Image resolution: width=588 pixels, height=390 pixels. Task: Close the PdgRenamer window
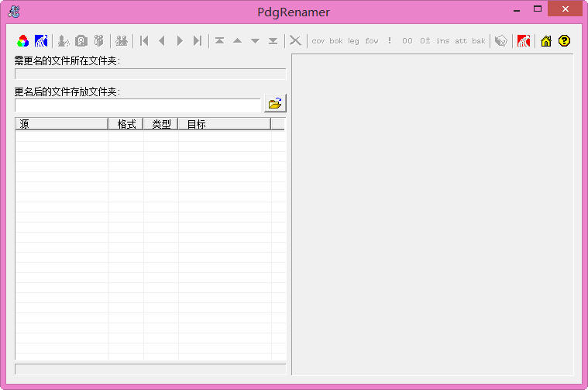point(565,9)
